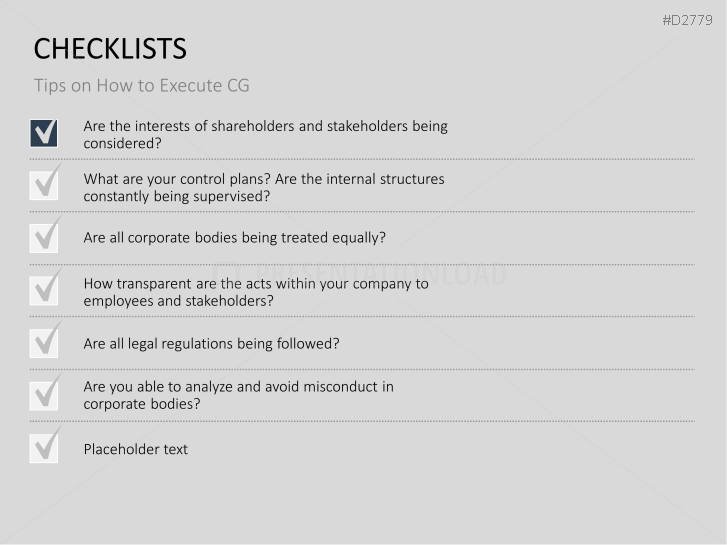This screenshot has height=545, width=727.
Task: Click the #D2779 slide code
Action: (687, 20)
